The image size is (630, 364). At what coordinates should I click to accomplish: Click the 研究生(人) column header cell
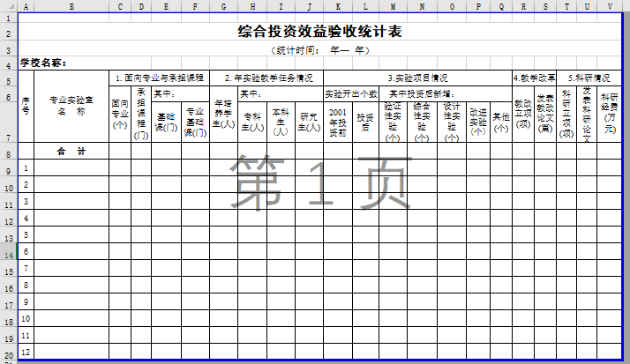tap(309, 122)
